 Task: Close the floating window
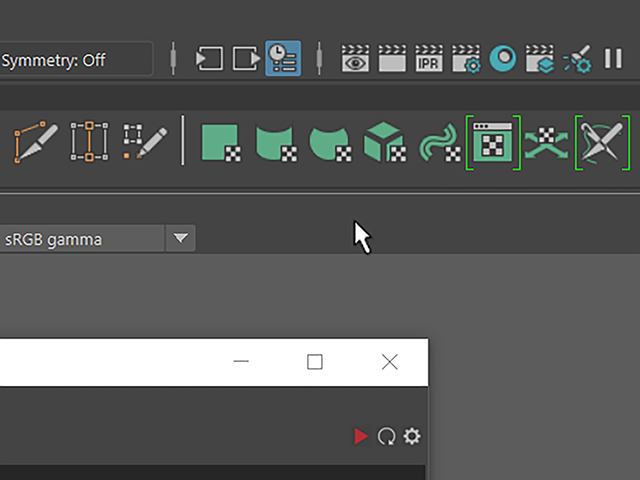point(390,362)
